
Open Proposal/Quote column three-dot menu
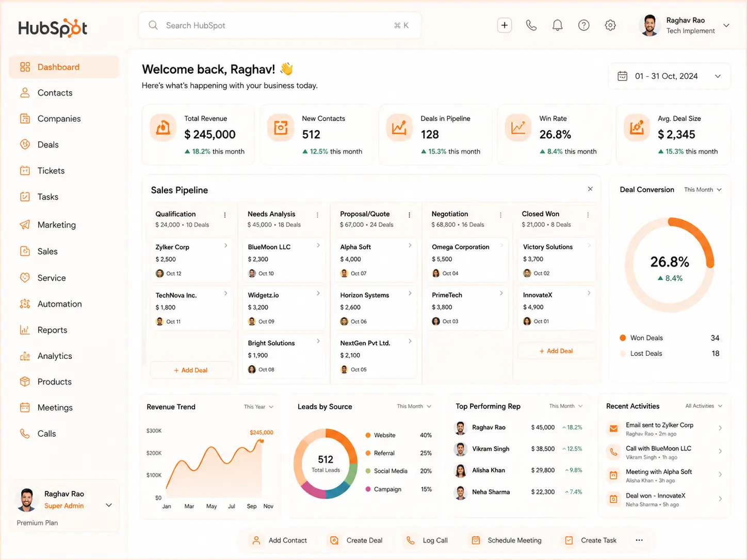click(x=409, y=215)
